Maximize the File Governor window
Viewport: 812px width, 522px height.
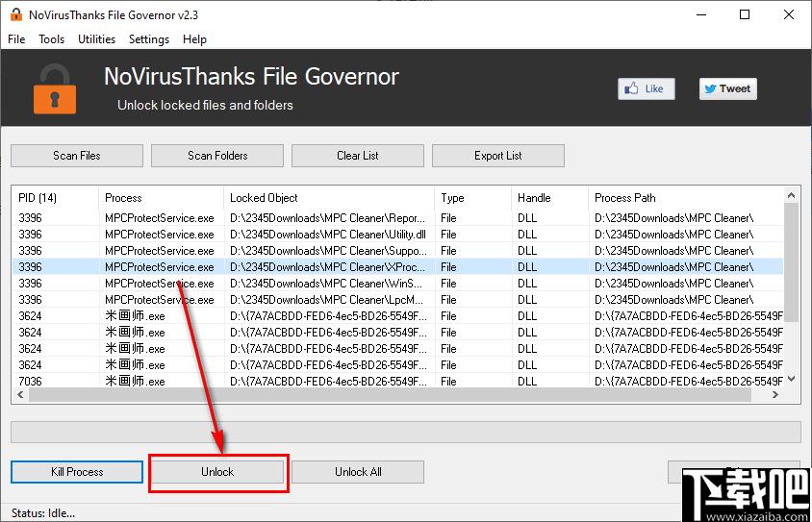[745, 14]
